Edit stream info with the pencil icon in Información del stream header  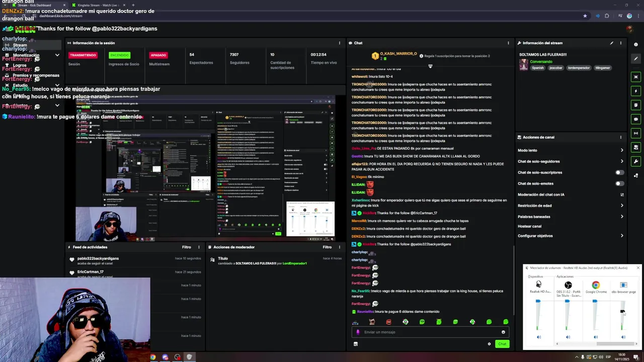tap(612, 43)
